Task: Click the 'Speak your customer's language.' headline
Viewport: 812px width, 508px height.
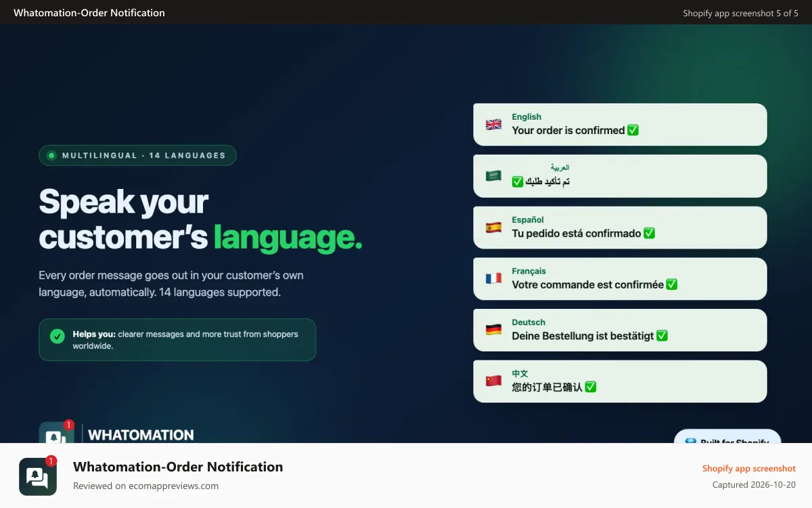Action: pos(200,219)
